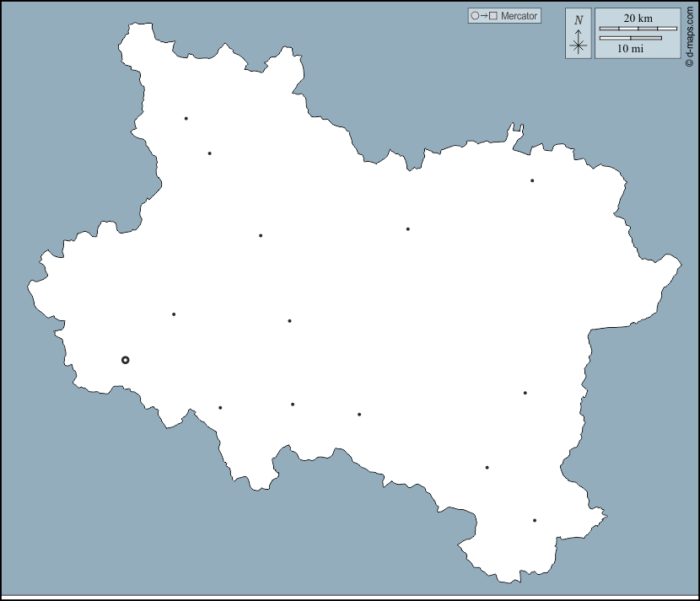
Task: Select rightmost dot in southern row of three
Action: [x=359, y=415]
